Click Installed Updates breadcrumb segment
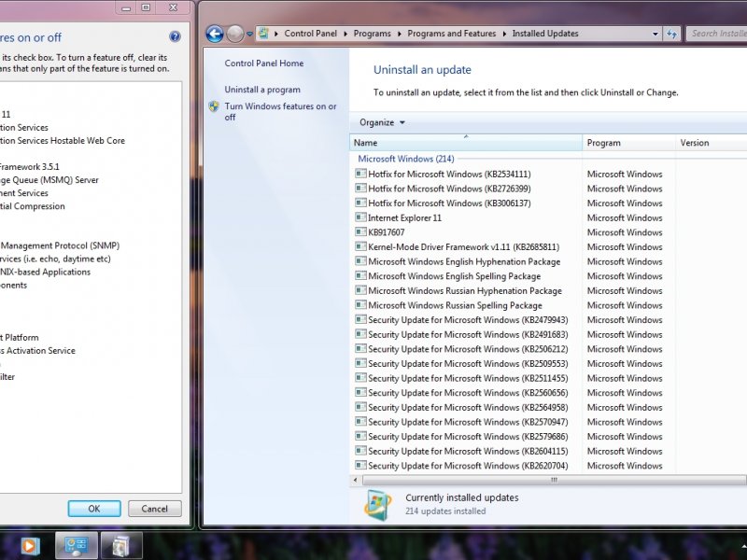The height and width of the screenshot is (560, 747). (x=545, y=34)
